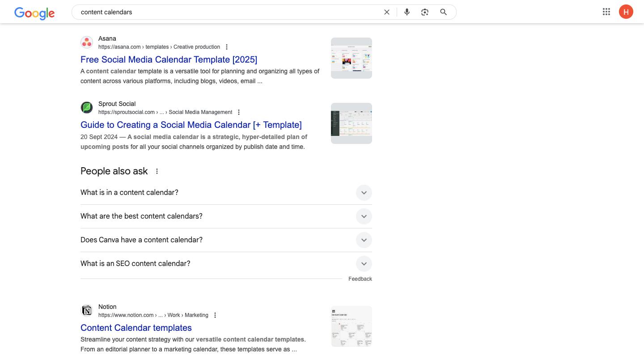Click the 'Notion' site name text
Image resolution: width=644 pixels, height=363 pixels.
[107, 307]
